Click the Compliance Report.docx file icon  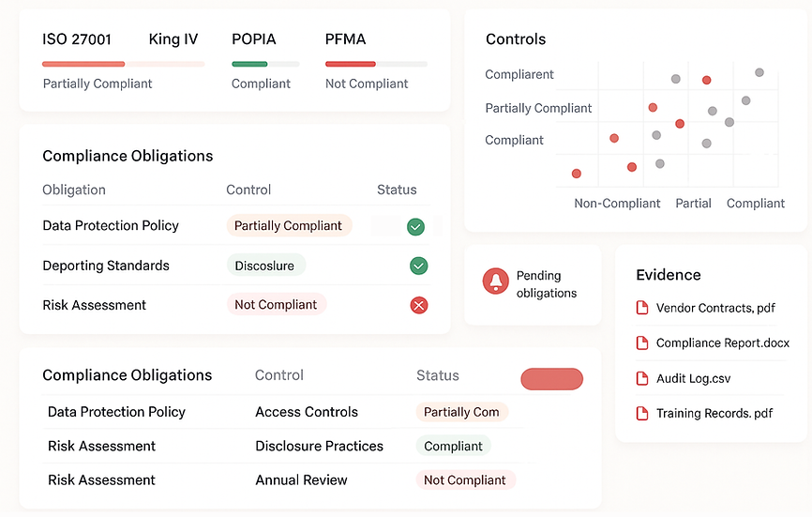(x=642, y=343)
